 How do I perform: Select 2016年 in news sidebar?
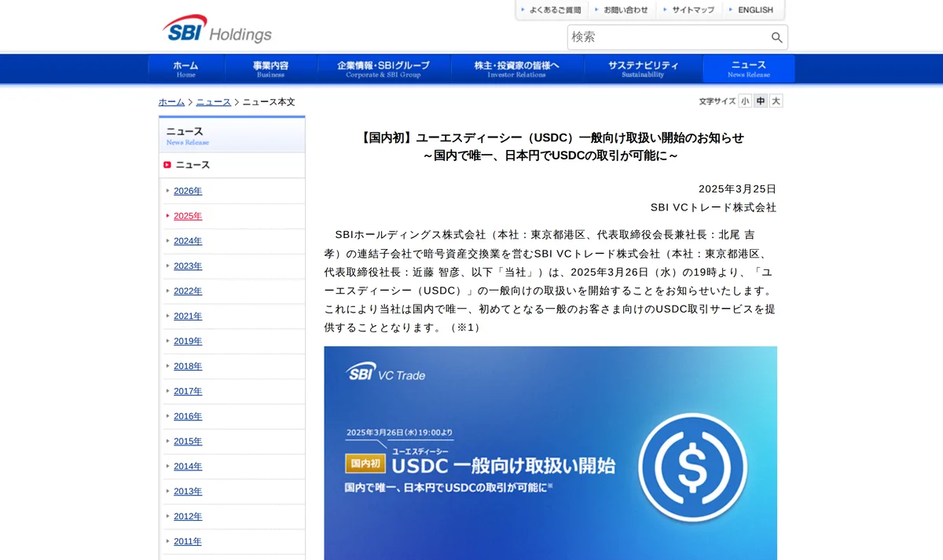(x=188, y=417)
